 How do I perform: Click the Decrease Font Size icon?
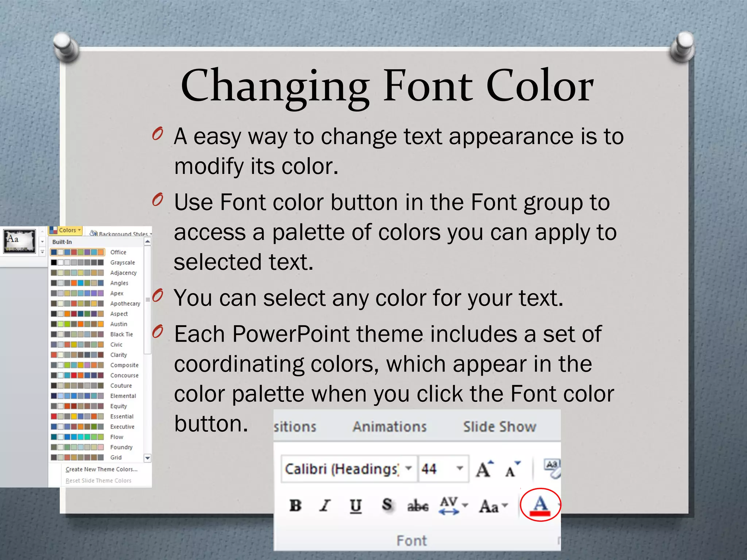click(x=513, y=469)
